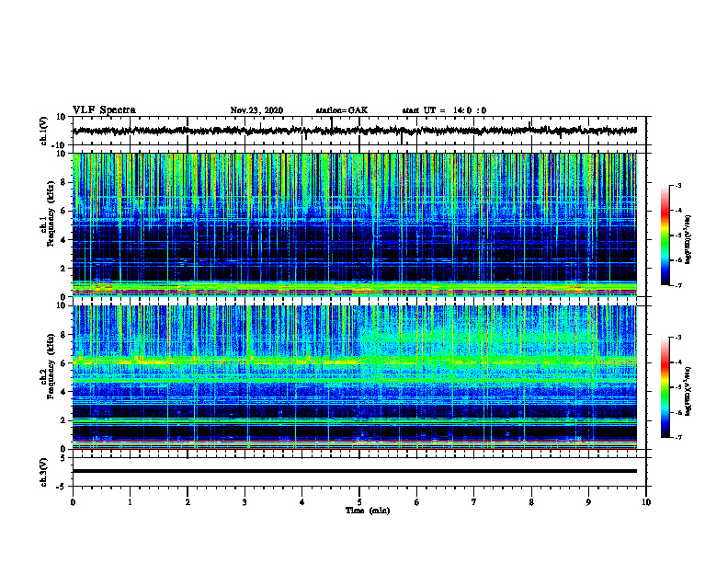Click the "5" label on ch.3(V) axis
Viewport: 728px width, 563px height.
click(63, 457)
